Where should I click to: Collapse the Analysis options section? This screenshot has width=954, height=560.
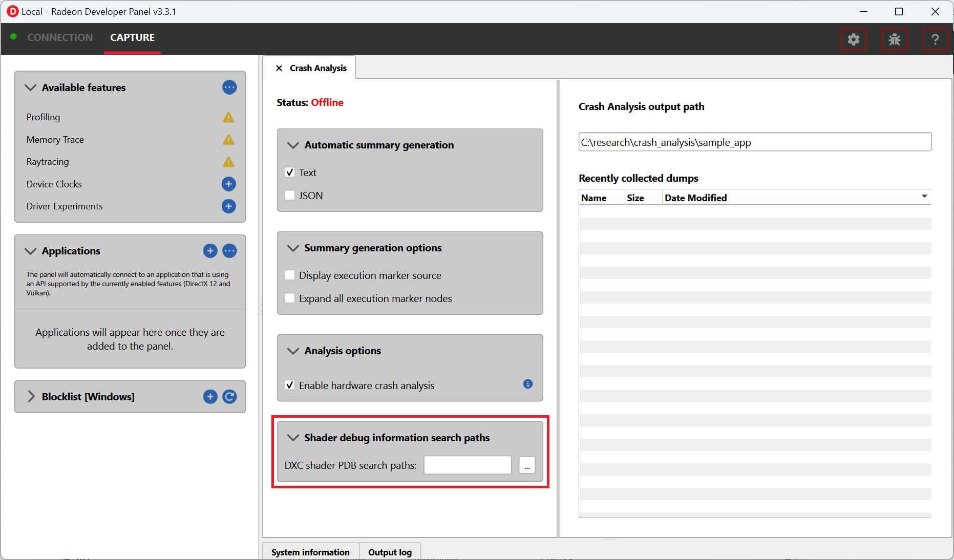[293, 351]
